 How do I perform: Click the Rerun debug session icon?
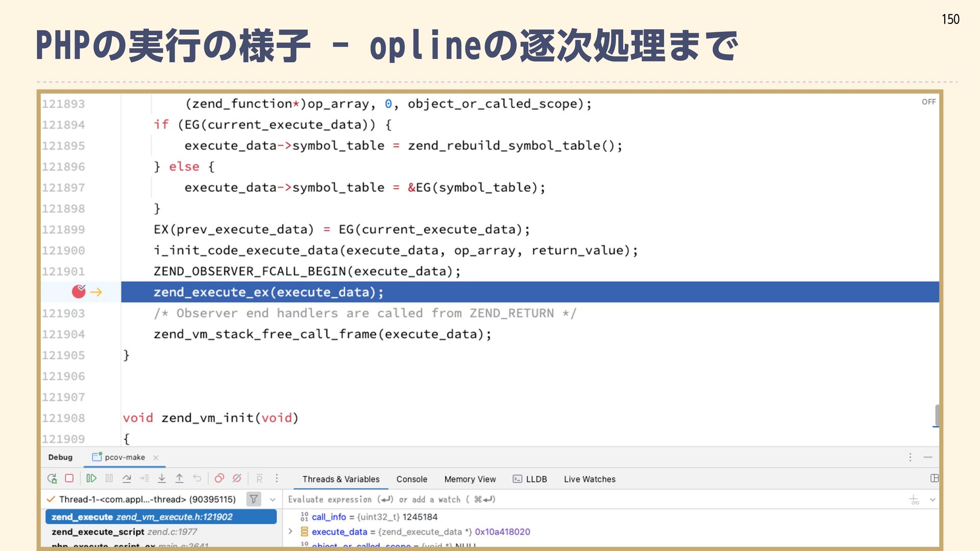pyautogui.click(x=52, y=479)
